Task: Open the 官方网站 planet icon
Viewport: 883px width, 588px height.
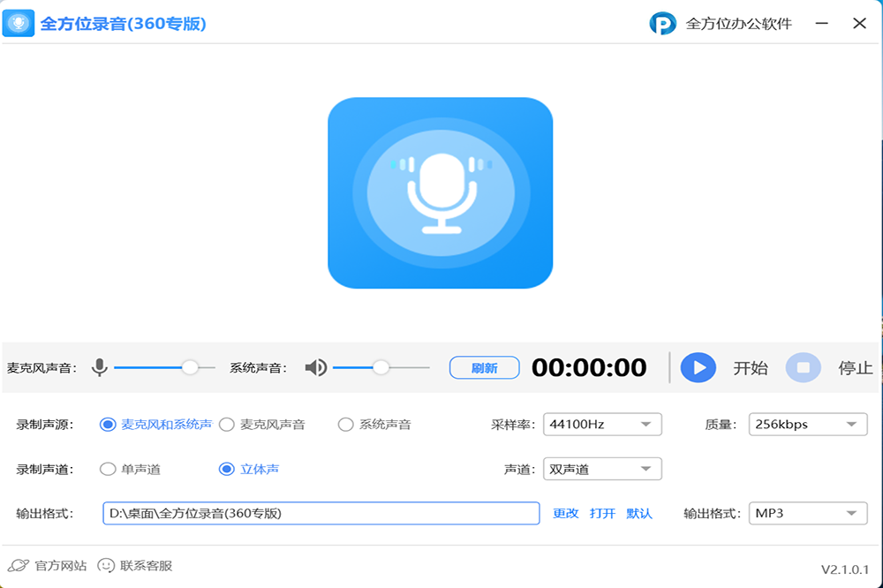Action: pyautogui.click(x=18, y=565)
